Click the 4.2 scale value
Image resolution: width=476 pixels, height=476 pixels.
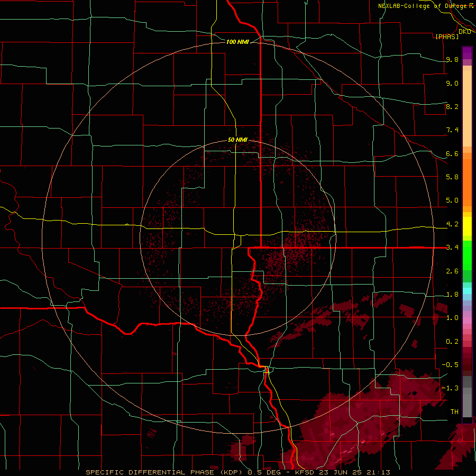coord(452,224)
